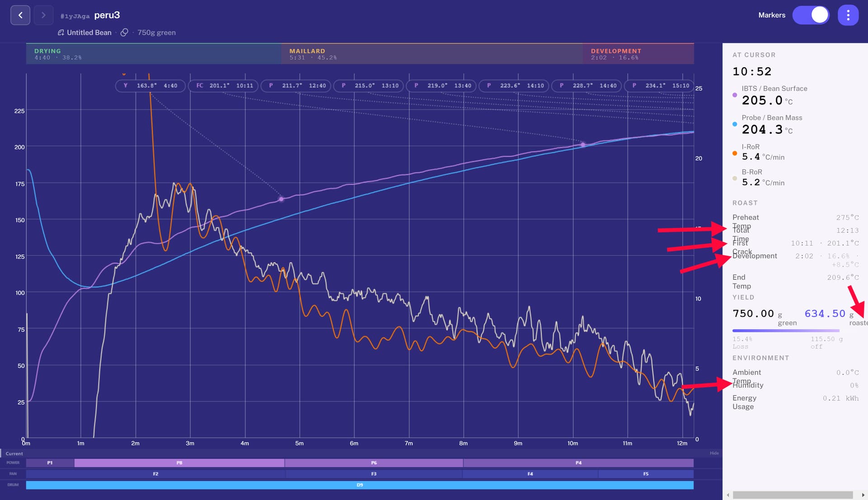Select the DEVELOPMENT phase segment
868x500 pixels.
point(638,54)
